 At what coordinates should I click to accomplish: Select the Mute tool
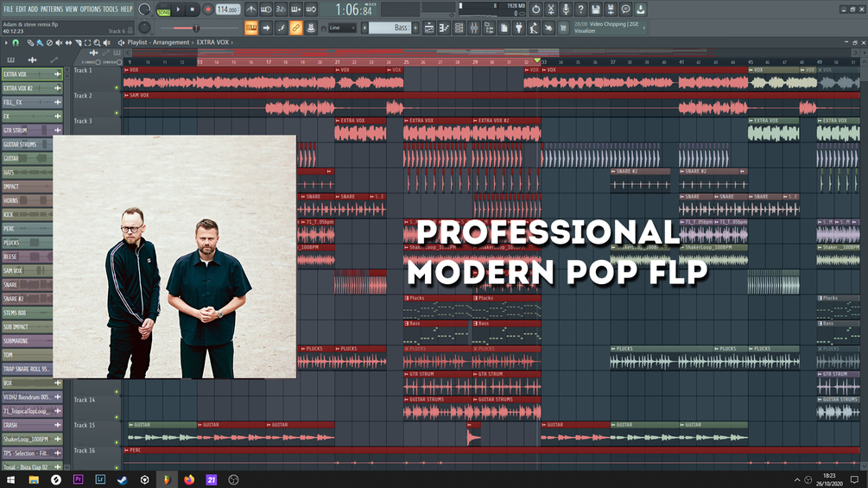click(59, 42)
